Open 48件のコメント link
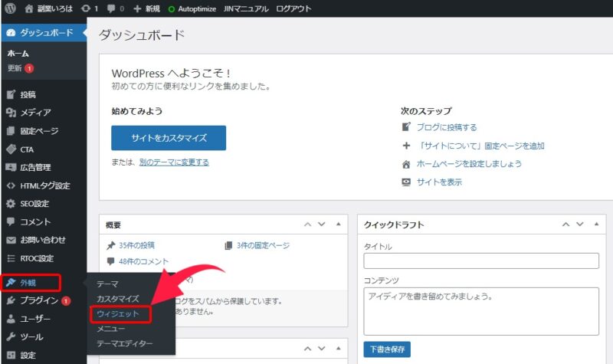 point(143,261)
